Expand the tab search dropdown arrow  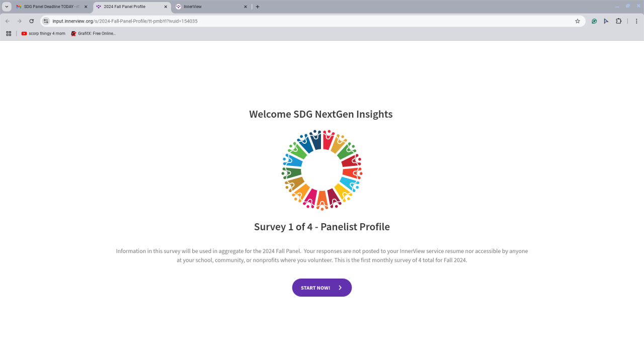tap(7, 7)
